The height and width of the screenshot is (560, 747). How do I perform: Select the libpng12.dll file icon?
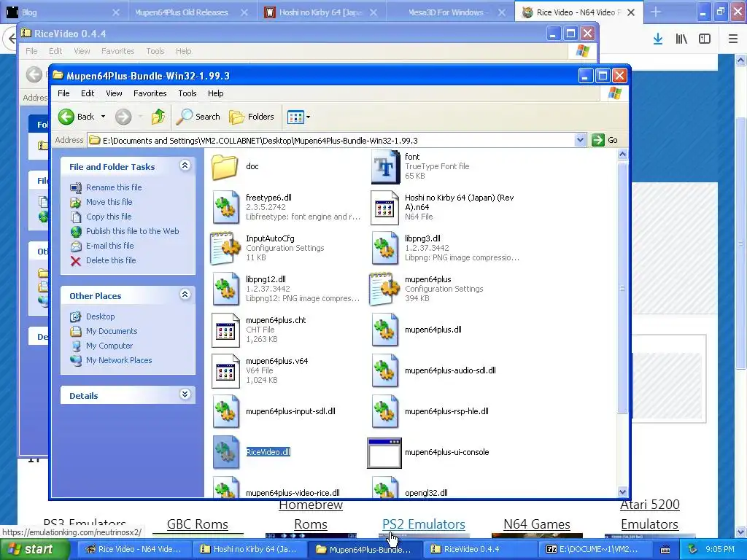click(x=226, y=289)
